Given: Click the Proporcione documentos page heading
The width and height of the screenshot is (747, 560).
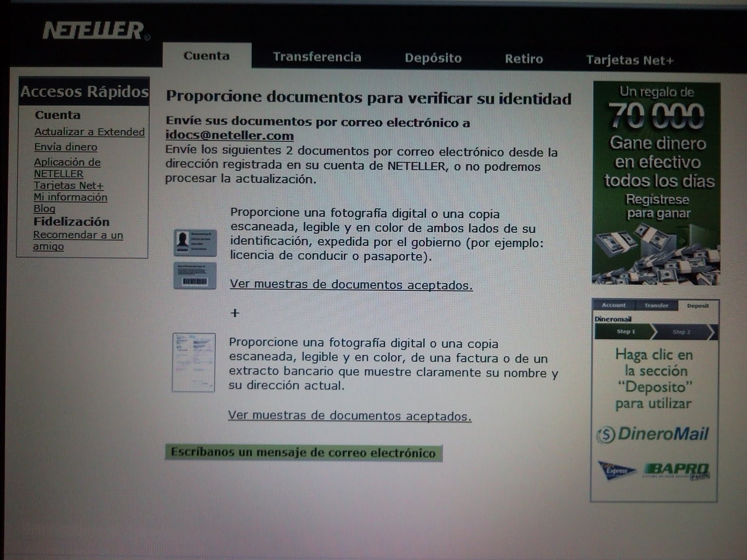Looking at the screenshot, I should click(x=369, y=98).
